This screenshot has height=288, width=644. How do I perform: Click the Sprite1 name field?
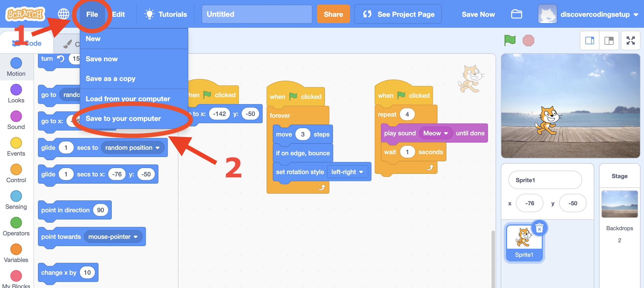pyautogui.click(x=545, y=180)
